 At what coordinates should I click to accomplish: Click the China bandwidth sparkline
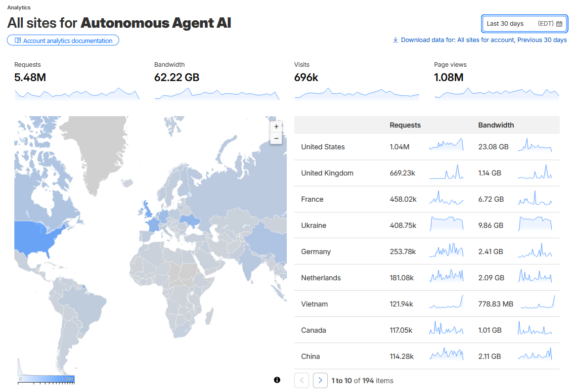point(535,354)
